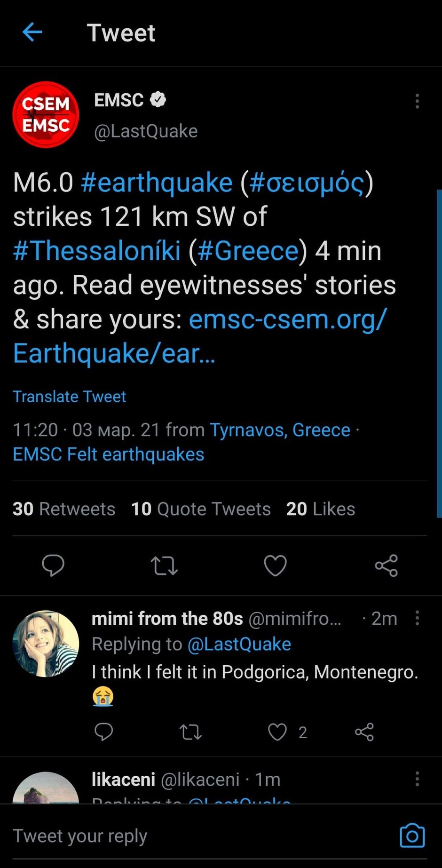Open the #earthquake hashtag
The image size is (442, 868).
(157, 183)
